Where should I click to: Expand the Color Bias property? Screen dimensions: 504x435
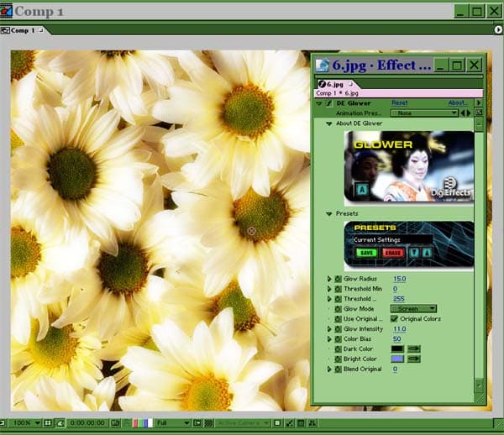[x=329, y=339]
